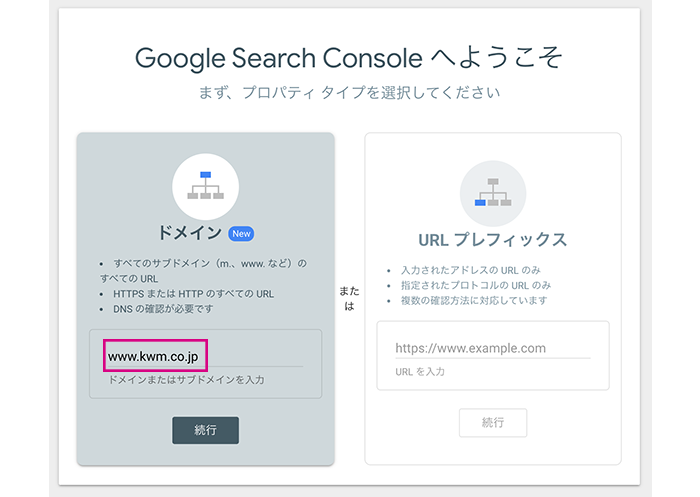Click the 複数の確認方法に対応しています bullet

click(474, 301)
